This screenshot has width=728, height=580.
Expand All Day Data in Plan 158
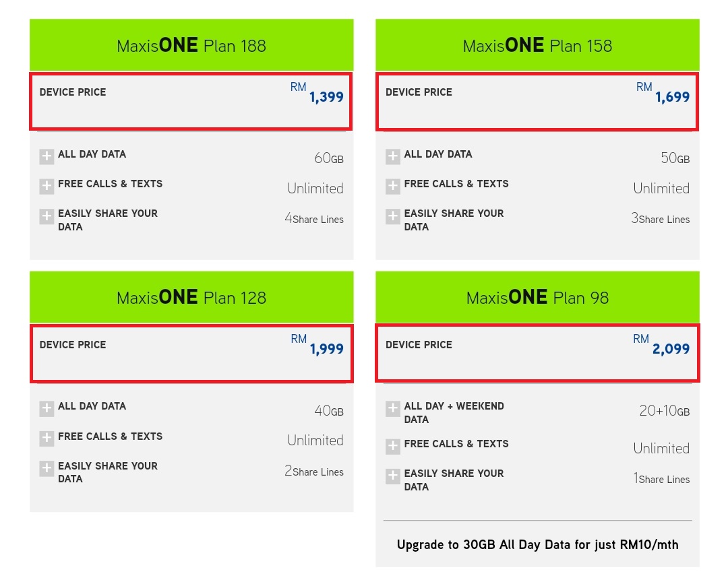(392, 157)
